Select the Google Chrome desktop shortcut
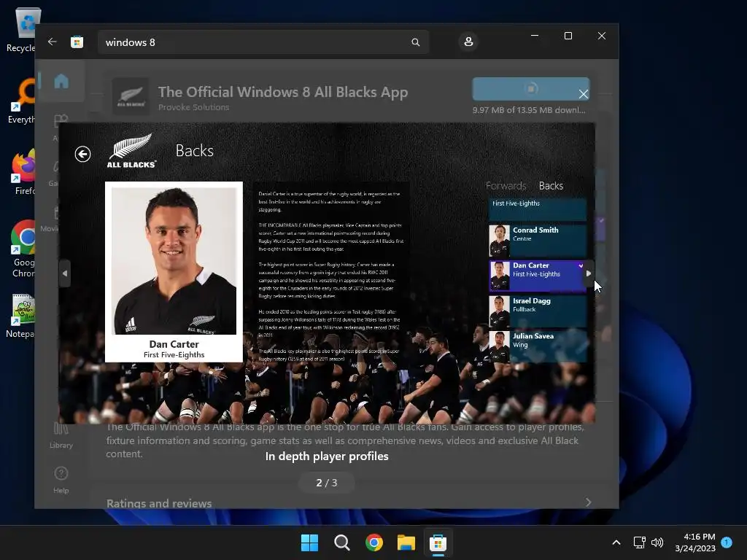The width and height of the screenshot is (747, 560). [x=23, y=249]
